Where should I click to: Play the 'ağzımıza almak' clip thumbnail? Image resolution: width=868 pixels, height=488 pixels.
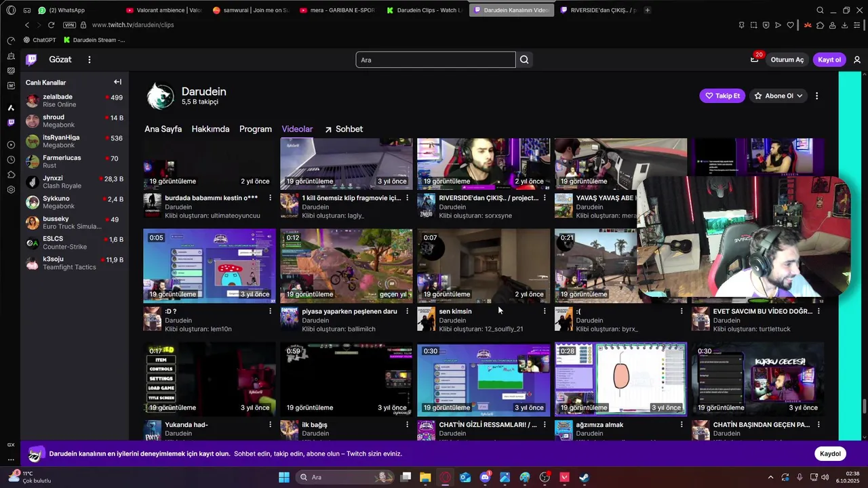pyautogui.click(x=620, y=379)
